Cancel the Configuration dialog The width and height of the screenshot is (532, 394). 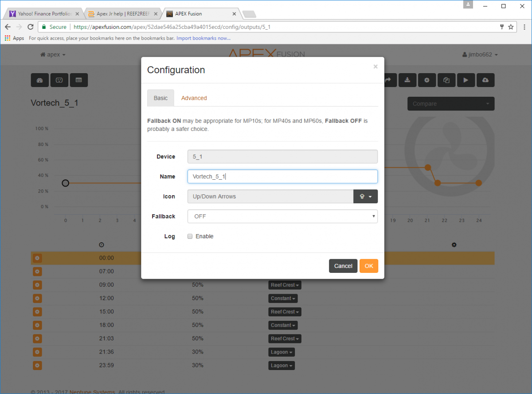[x=343, y=266]
